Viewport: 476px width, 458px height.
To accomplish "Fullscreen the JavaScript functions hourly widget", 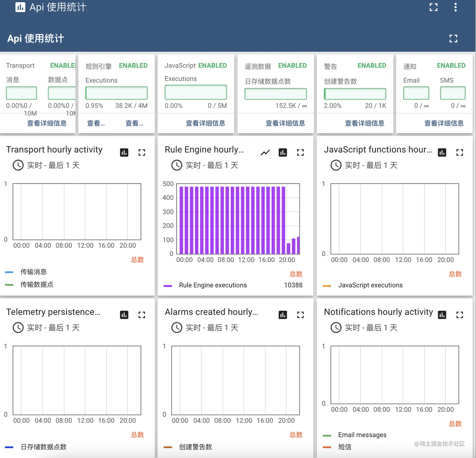I will tap(460, 153).
